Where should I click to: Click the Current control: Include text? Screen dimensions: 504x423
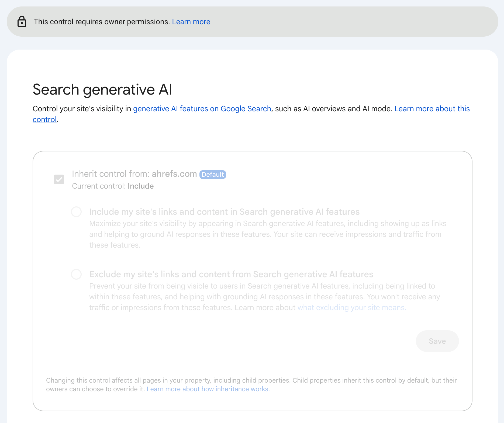pos(113,186)
